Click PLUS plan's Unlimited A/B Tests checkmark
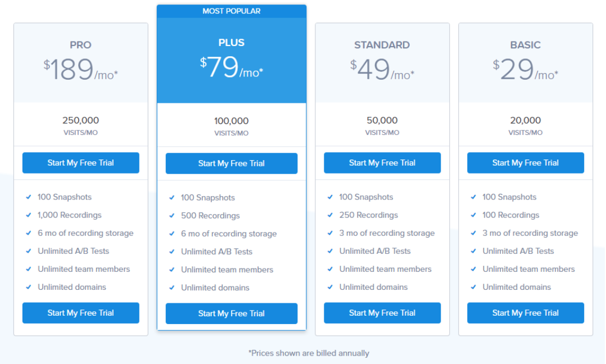 (x=172, y=252)
